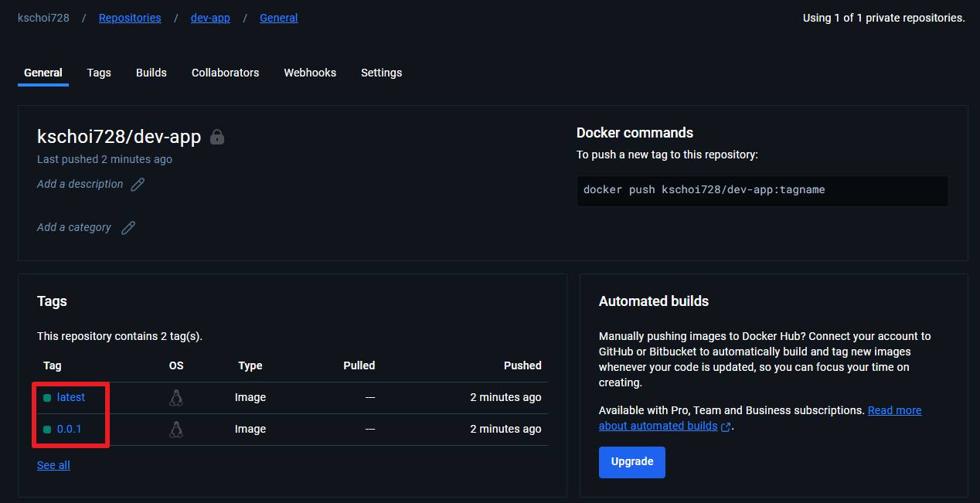Click the Tag column header
The height and width of the screenshot is (503, 980).
(52, 365)
